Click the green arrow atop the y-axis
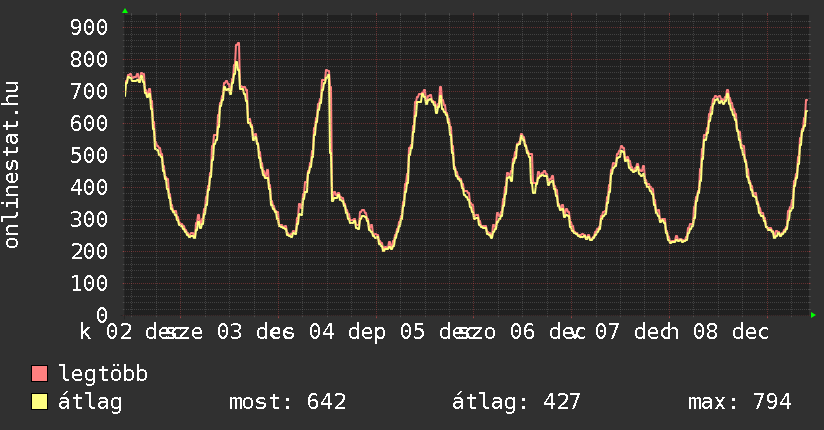The height and width of the screenshot is (430, 824). (x=125, y=11)
